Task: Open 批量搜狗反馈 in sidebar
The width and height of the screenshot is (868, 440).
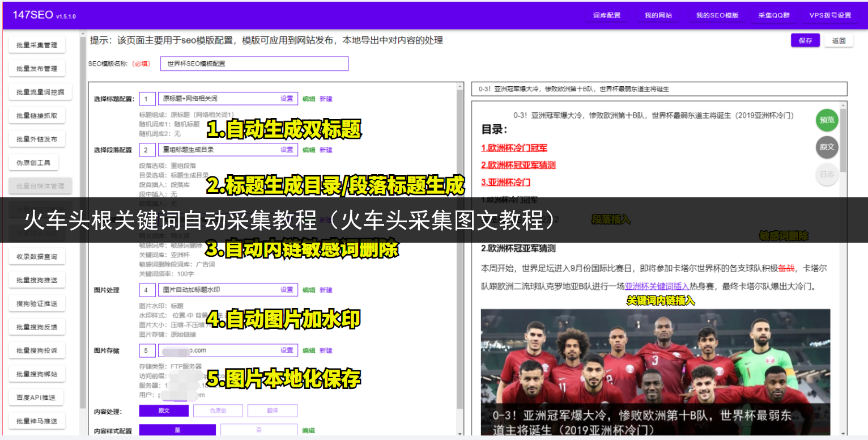Action: (x=37, y=327)
